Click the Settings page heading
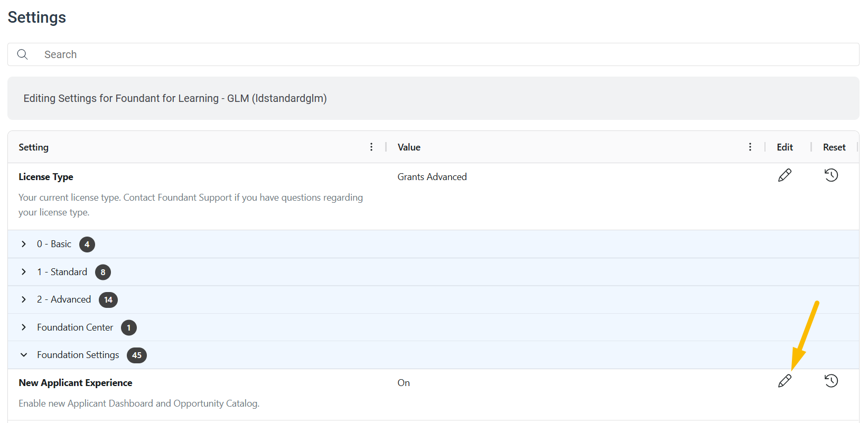 click(x=37, y=17)
